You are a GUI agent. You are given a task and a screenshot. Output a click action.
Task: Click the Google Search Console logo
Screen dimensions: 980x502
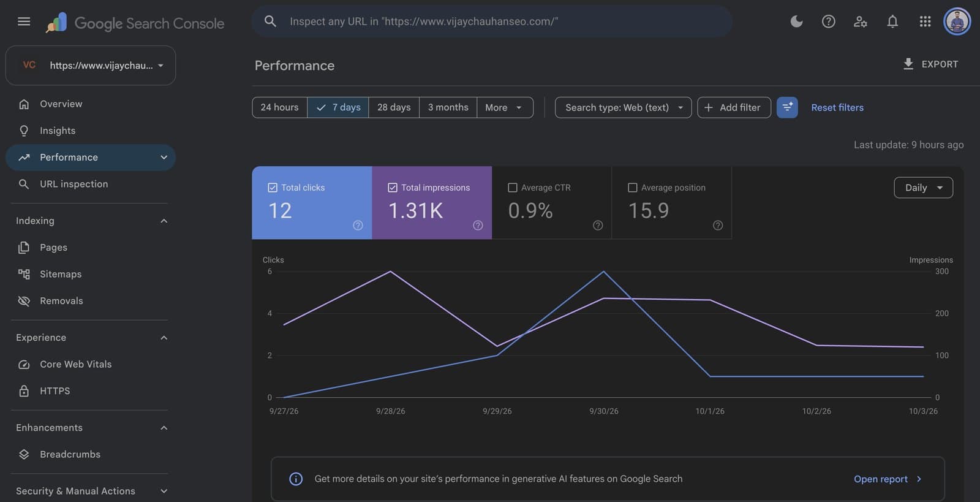(135, 23)
